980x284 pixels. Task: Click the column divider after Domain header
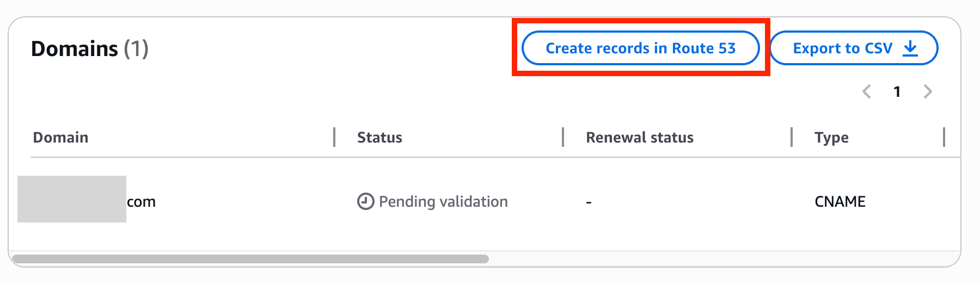[334, 137]
